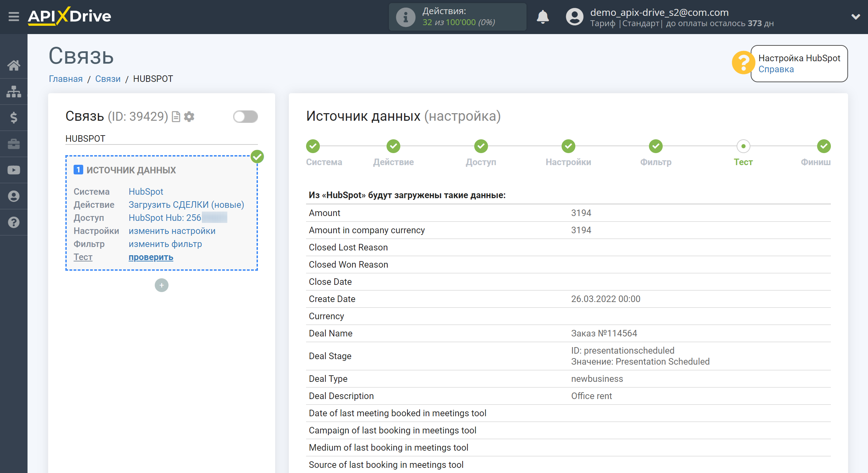
Task: Open Главная breadcrumb menu item
Action: point(66,79)
